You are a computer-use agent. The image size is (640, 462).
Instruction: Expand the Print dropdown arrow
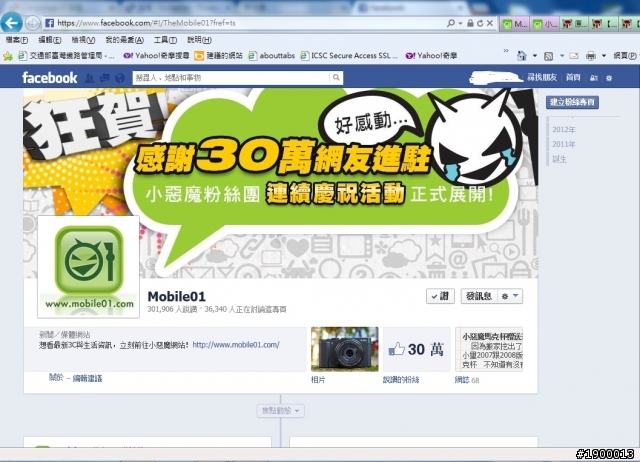604,56
